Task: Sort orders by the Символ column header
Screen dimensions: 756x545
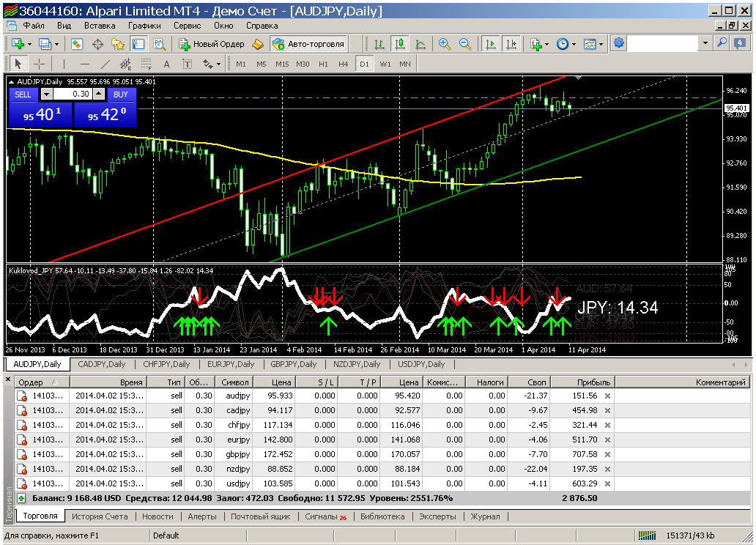Action: click(235, 382)
